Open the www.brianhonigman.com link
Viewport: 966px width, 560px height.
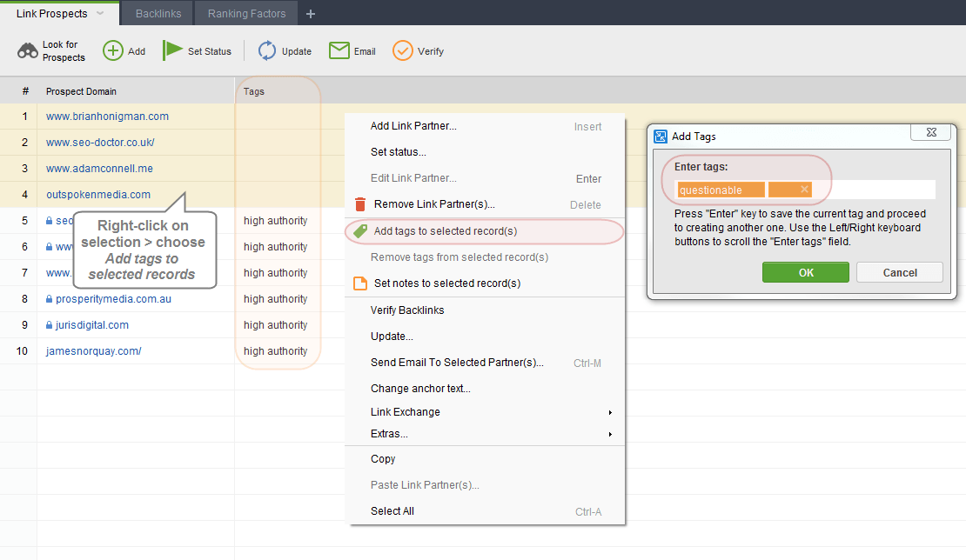pos(107,117)
